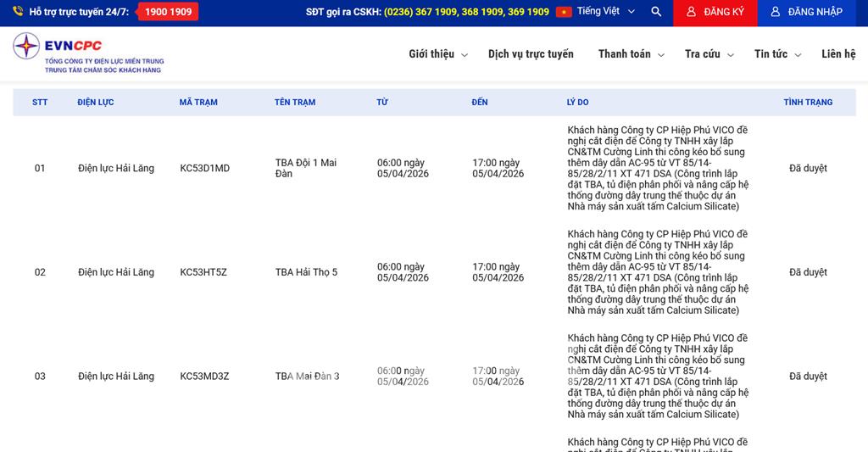The height and width of the screenshot is (452, 868).
Task: Expand the Giới thiệu menu
Action: (x=437, y=54)
